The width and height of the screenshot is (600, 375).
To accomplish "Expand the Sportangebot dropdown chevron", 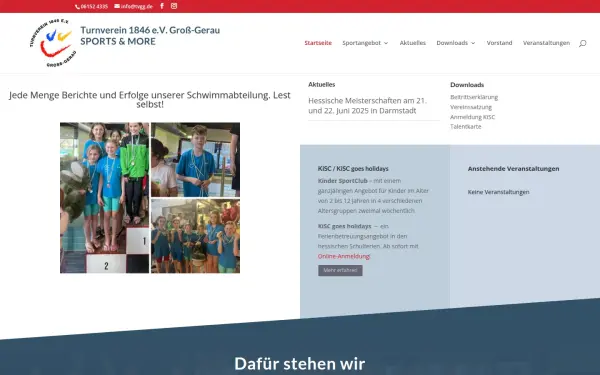I will (x=386, y=43).
